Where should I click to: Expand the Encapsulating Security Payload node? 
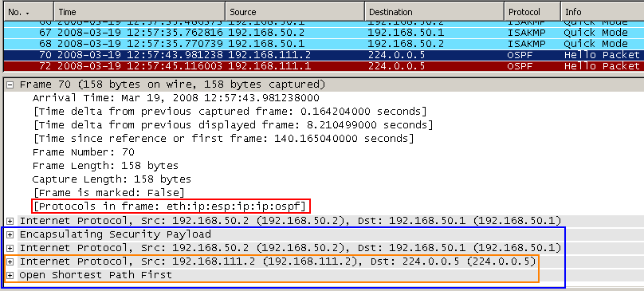(x=10, y=234)
